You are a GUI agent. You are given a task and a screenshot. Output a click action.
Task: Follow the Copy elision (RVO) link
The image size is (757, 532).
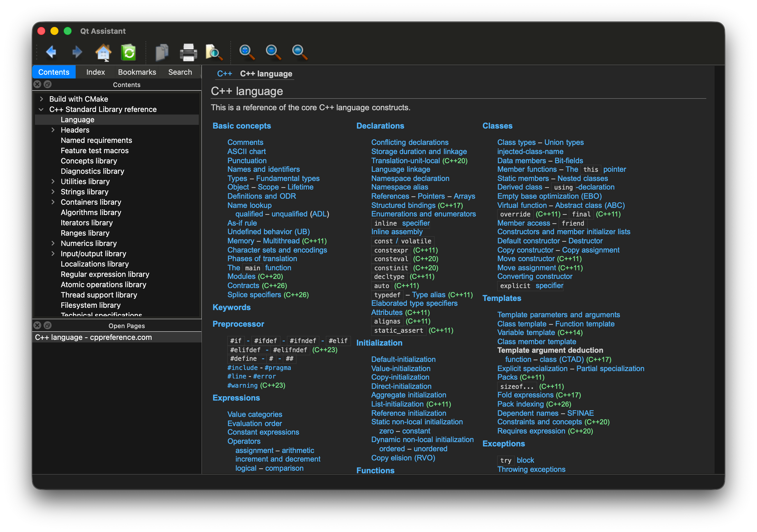tap(403, 458)
